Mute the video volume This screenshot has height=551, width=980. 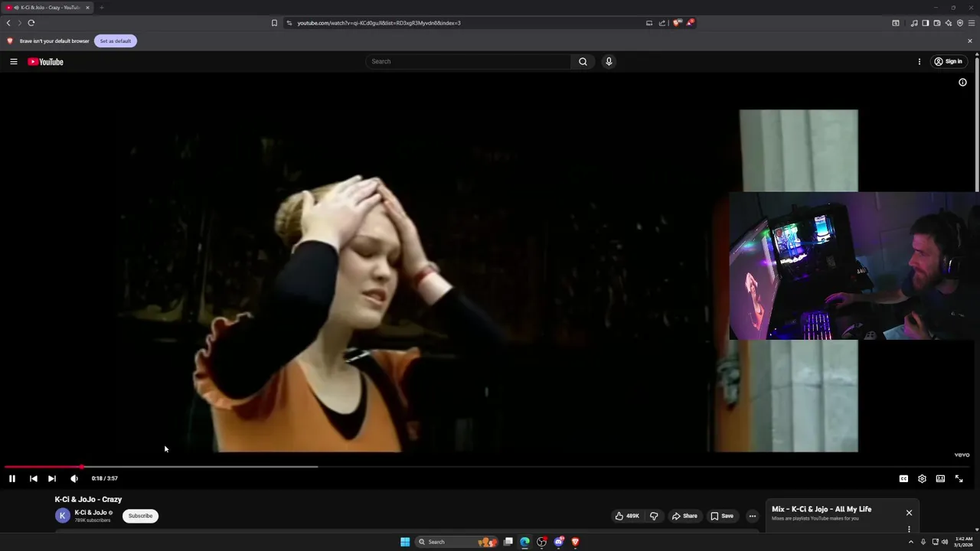(x=74, y=478)
